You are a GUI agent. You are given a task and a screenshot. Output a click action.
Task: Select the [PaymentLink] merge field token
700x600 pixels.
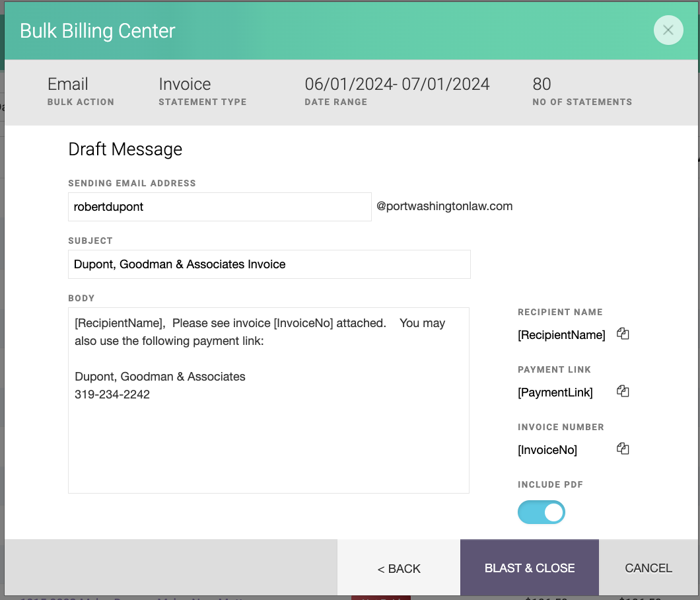(555, 393)
